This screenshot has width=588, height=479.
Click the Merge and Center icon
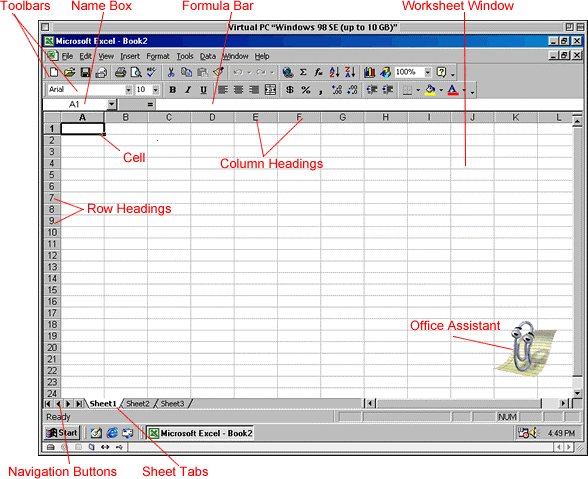(x=270, y=90)
